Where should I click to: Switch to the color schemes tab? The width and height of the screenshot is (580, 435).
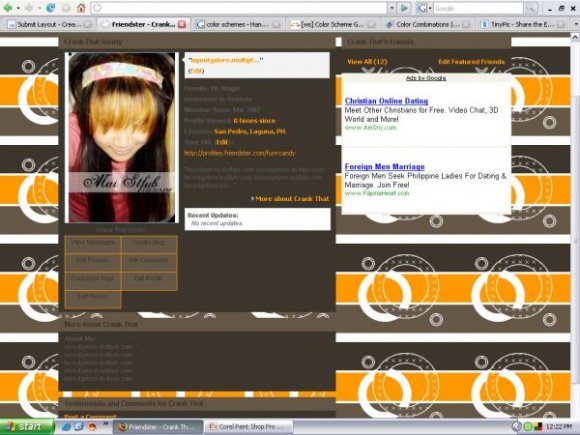[x=237, y=24]
